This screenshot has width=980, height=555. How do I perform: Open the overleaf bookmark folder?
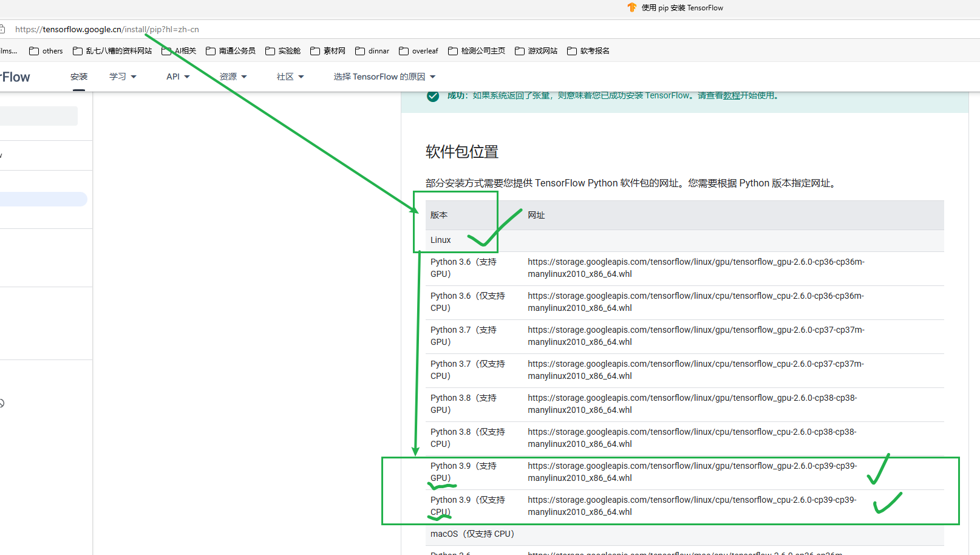click(418, 51)
